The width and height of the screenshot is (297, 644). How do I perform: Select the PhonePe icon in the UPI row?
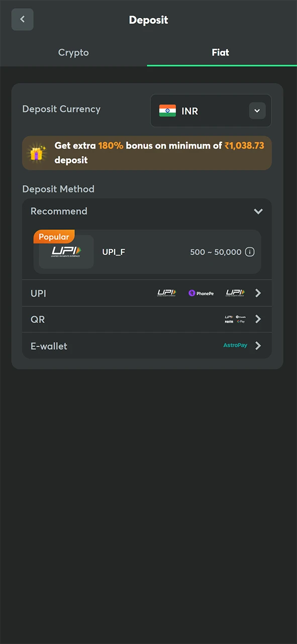[x=201, y=293]
